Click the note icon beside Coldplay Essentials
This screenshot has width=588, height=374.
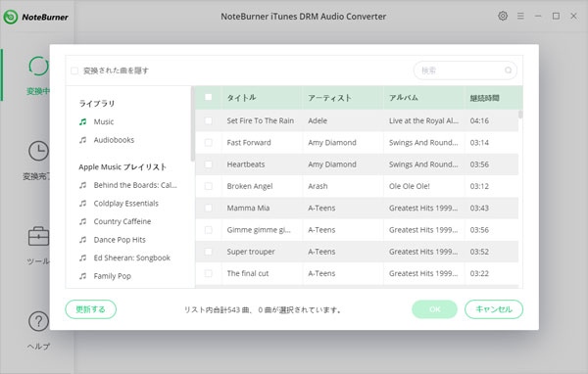click(x=83, y=203)
